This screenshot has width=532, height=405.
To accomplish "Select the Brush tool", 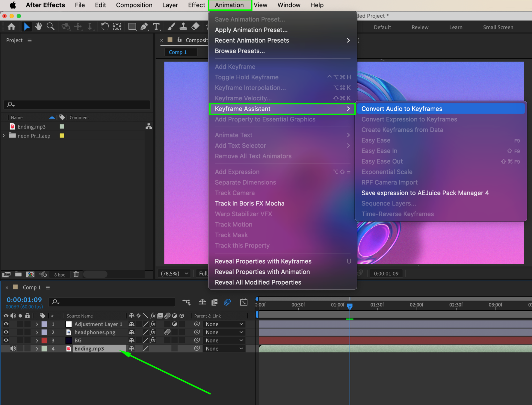I will click(x=171, y=27).
